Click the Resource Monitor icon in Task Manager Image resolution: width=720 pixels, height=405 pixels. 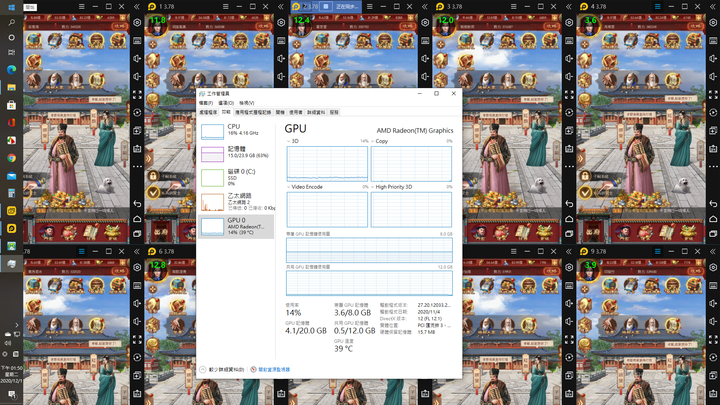click(253, 369)
